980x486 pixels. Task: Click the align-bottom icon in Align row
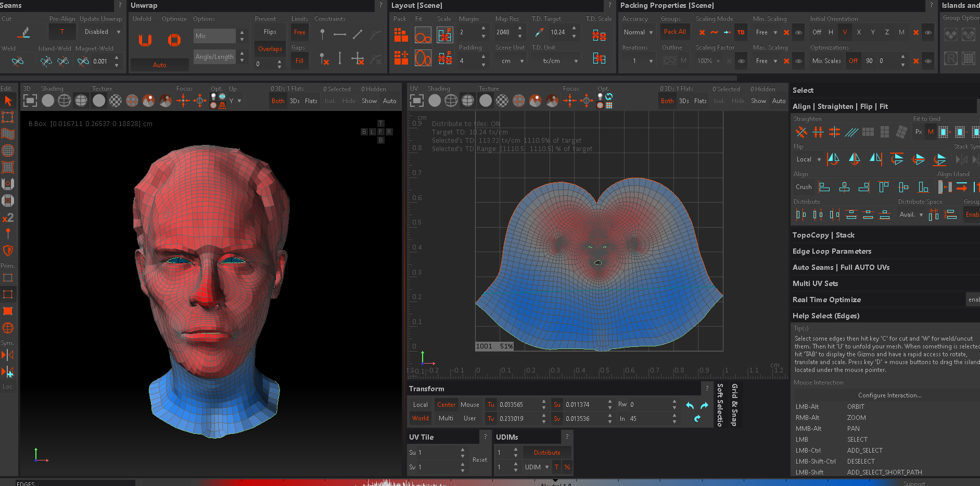923,186
